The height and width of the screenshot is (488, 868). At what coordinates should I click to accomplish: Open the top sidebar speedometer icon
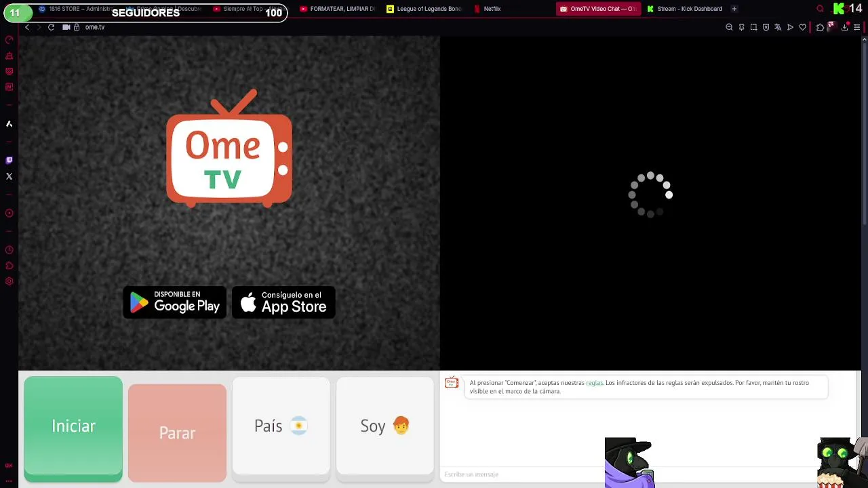9,40
